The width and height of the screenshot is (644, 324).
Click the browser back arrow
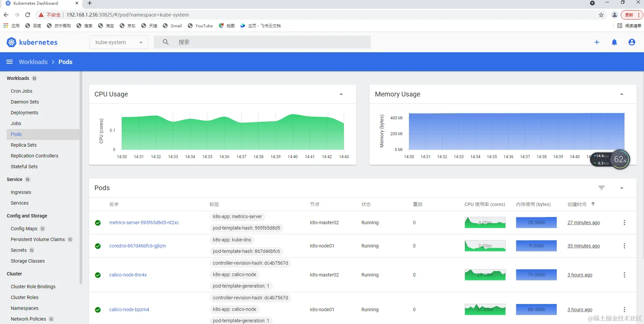click(x=6, y=15)
